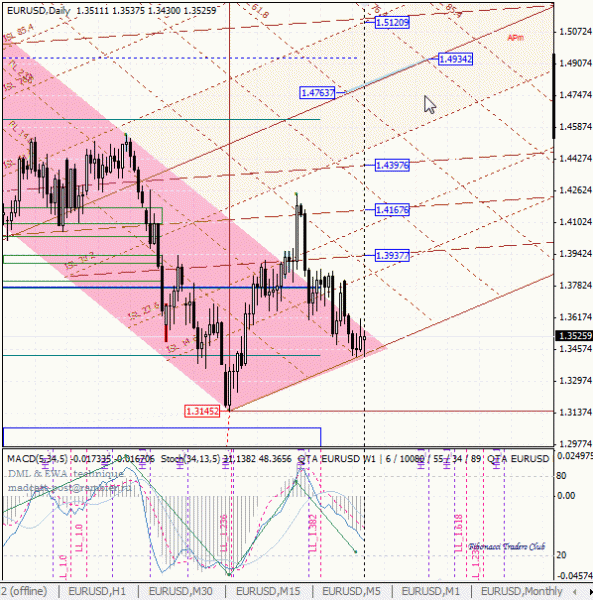Image resolution: width=593 pixels, height=600 pixels.
Task: Open the EURUSD,M30 chart tab
Action: click(x=181, y=591)
